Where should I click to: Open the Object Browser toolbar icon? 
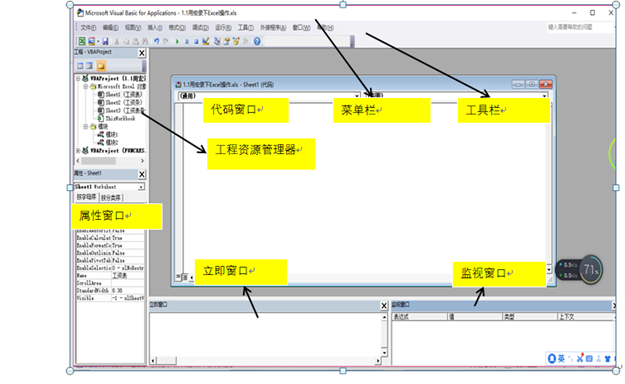236,41
